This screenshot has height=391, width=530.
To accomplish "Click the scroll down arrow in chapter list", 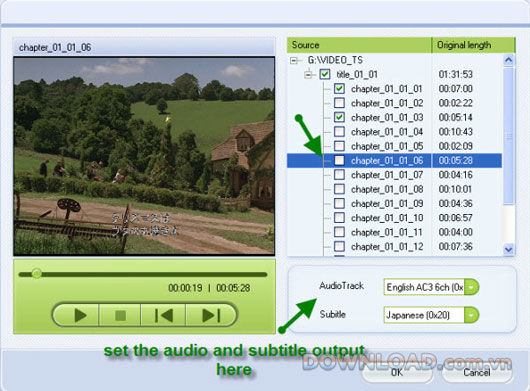I will (x=508, y=249).
